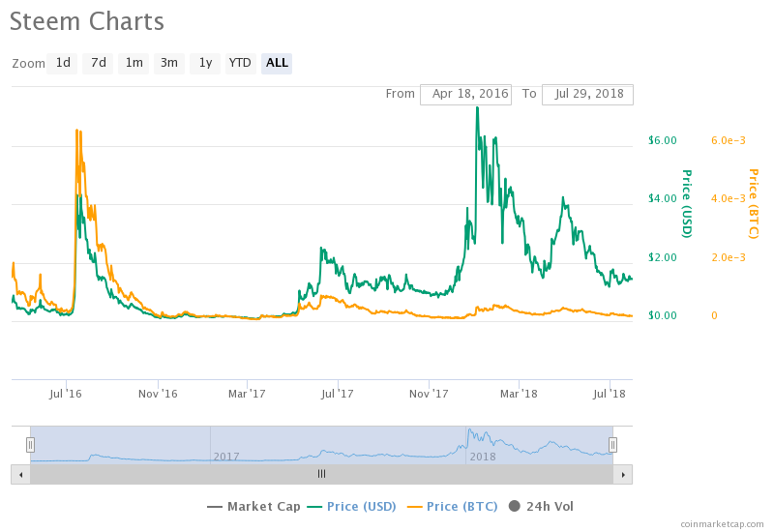Viewport: 774px width, 532px height.
Task: Edit the To date field
Action: tap(587, 94)
